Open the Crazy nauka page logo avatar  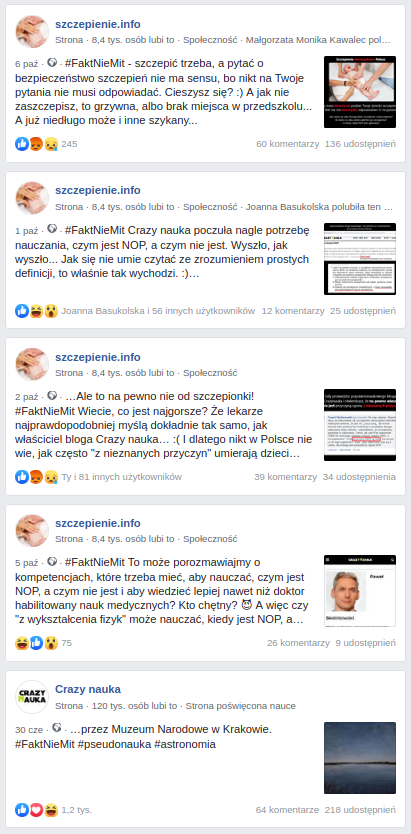coord(32,697)
